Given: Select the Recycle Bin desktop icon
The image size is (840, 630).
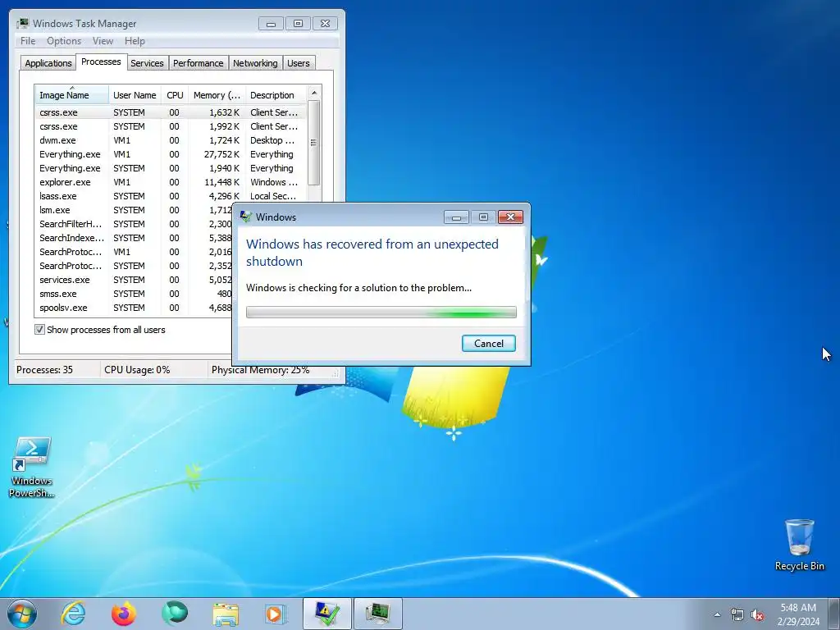Looking at the screenshot, I should click(x=799, y=545).
